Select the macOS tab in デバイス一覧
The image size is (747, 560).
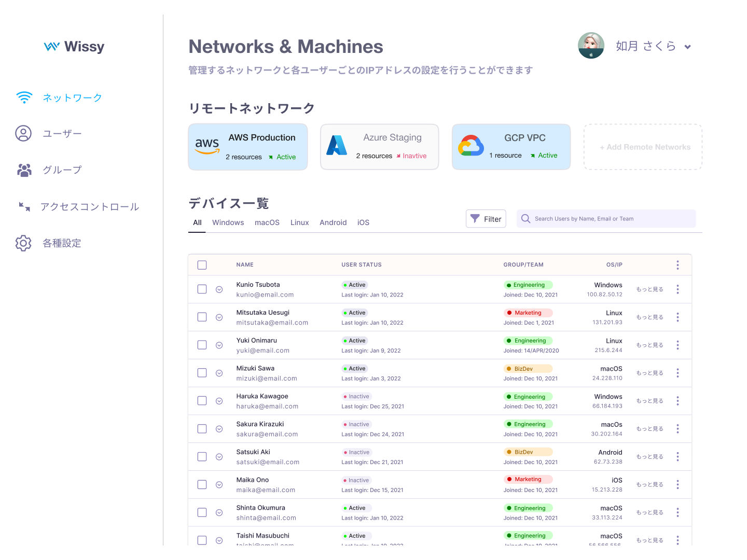tap(267, 222)
